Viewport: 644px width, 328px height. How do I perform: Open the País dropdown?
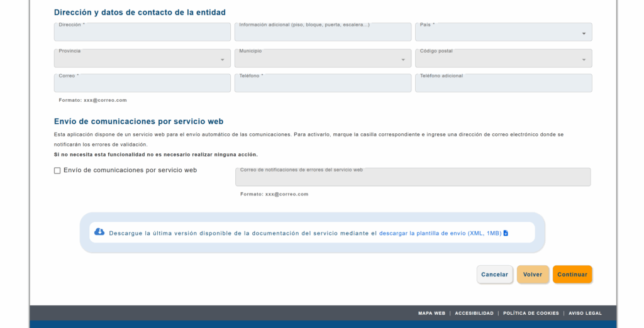pyautogui.click(x=503, y=33)
